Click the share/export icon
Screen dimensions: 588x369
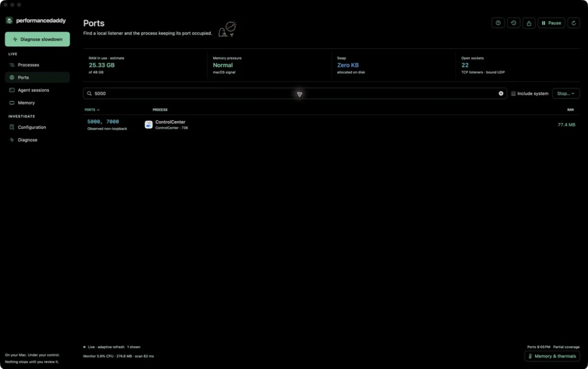529,23
